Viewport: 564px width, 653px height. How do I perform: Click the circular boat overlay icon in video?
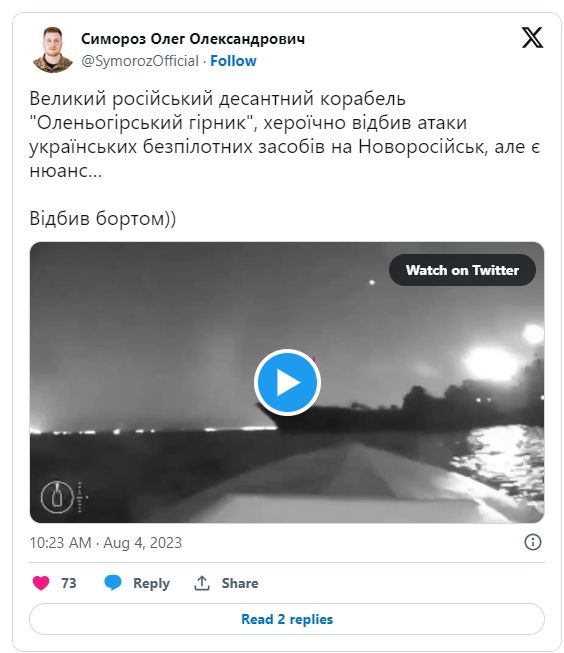[x=57, y=497]
